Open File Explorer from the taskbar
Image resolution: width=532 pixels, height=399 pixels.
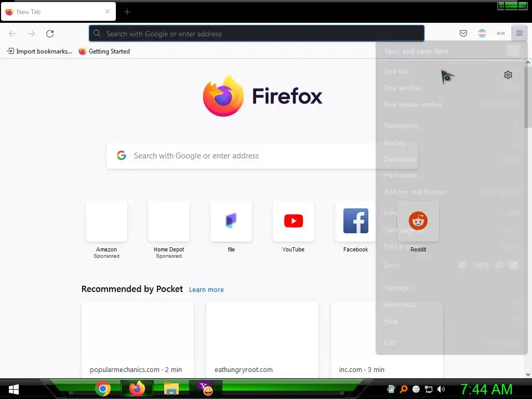pyautogui.click(x=171, y=389)
